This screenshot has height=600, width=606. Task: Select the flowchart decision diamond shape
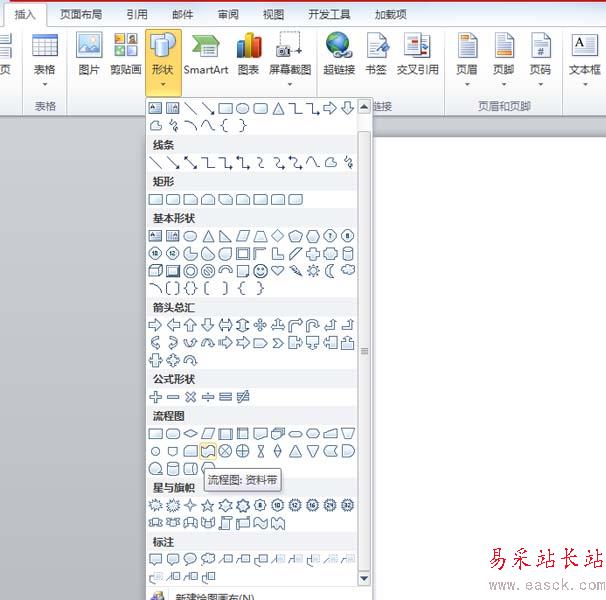click(190, 433)
